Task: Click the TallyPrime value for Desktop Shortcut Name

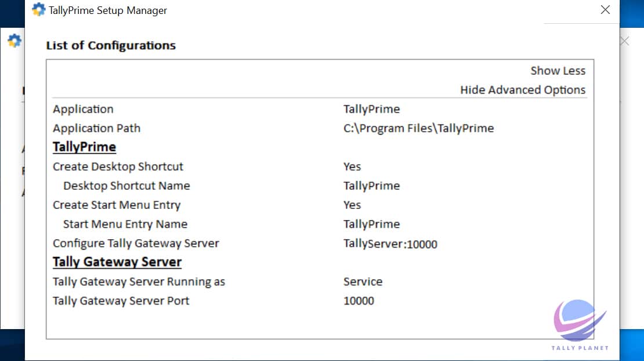Action: click(371, 186)
